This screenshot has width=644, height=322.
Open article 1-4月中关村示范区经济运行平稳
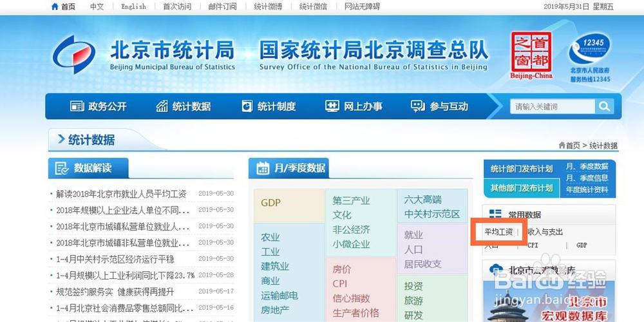click(115, 259)
